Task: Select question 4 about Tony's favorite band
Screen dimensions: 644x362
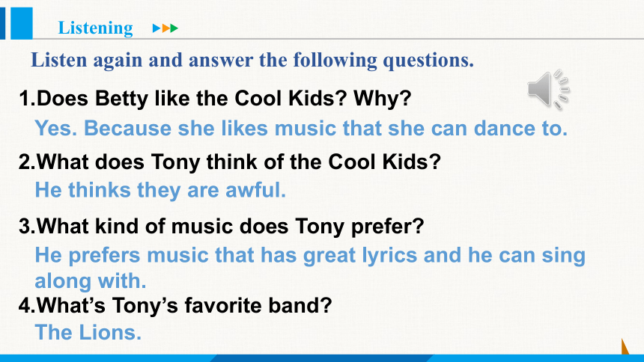Action: click(x=175, y=305)
